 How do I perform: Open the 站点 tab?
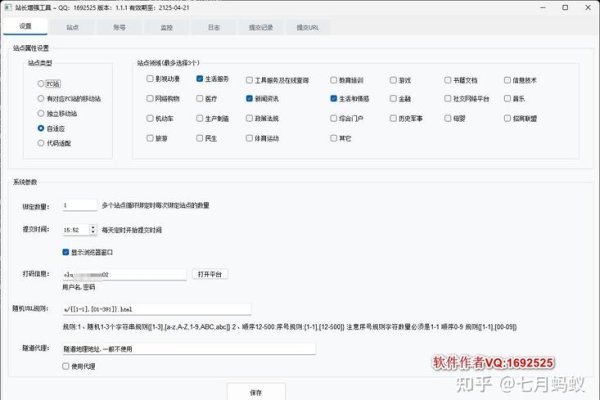(x=72, y=28)
